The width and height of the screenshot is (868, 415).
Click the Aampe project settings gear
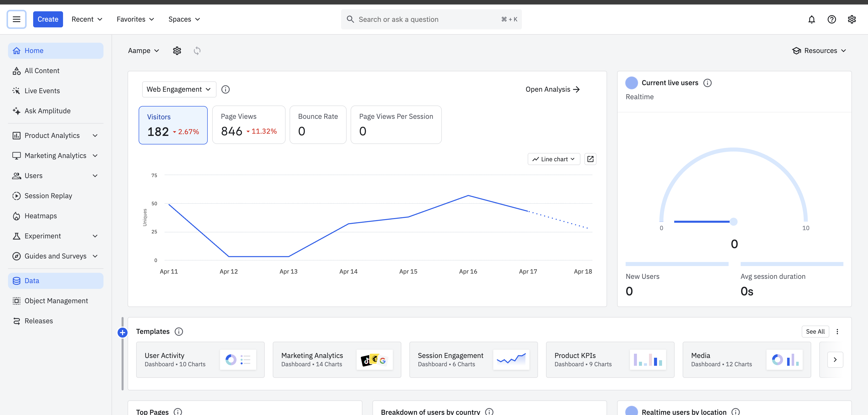click(x=177, y=50)
